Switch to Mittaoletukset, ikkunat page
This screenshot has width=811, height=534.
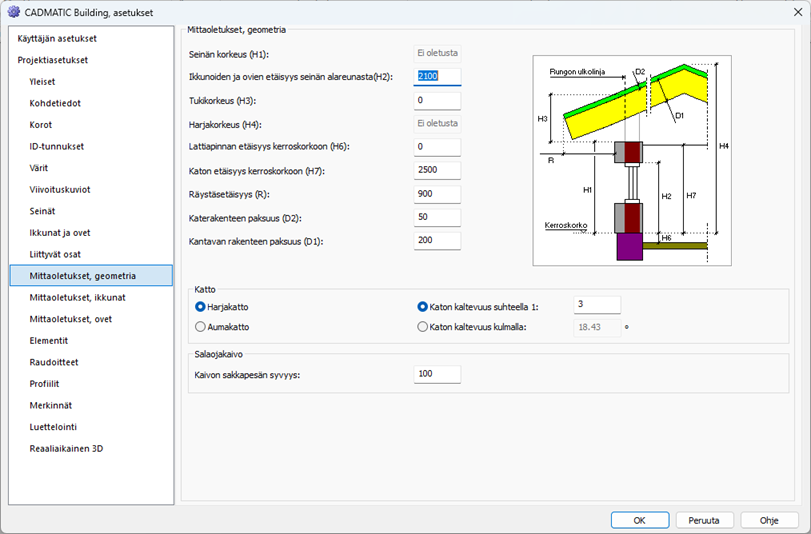(x=77, y=297)
